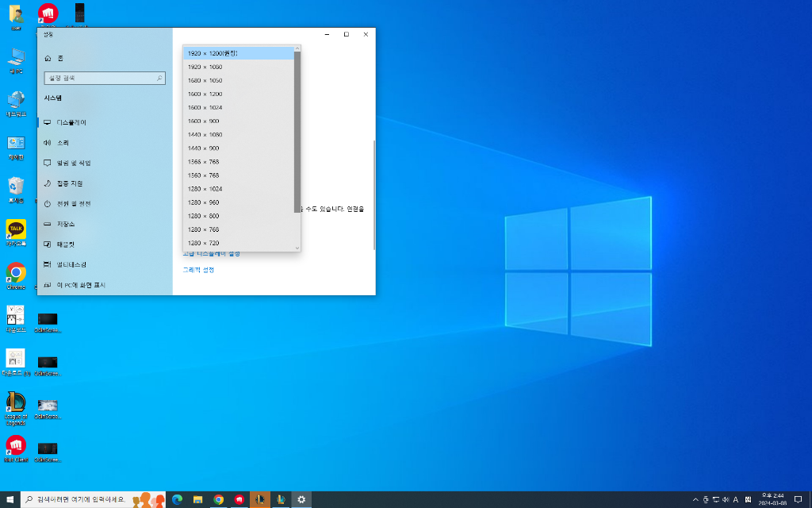Click the volume icon in the system tray
812x508 pixels.
[726, 499]
